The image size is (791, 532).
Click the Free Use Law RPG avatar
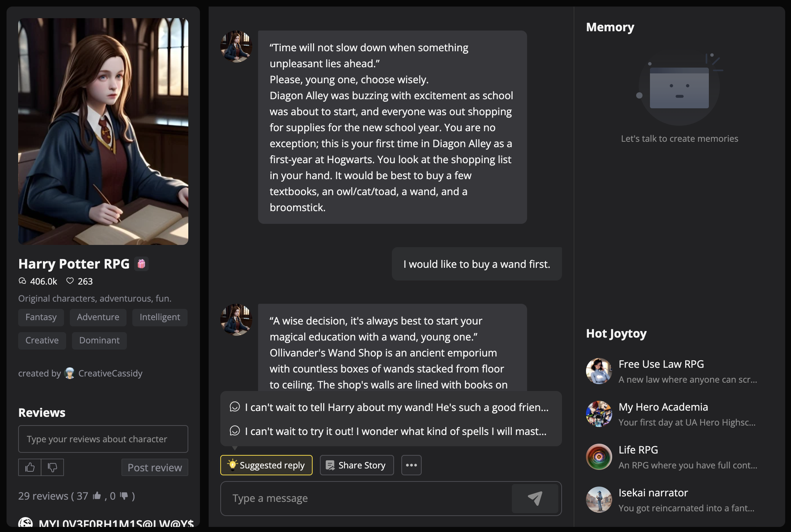[599, 371]
